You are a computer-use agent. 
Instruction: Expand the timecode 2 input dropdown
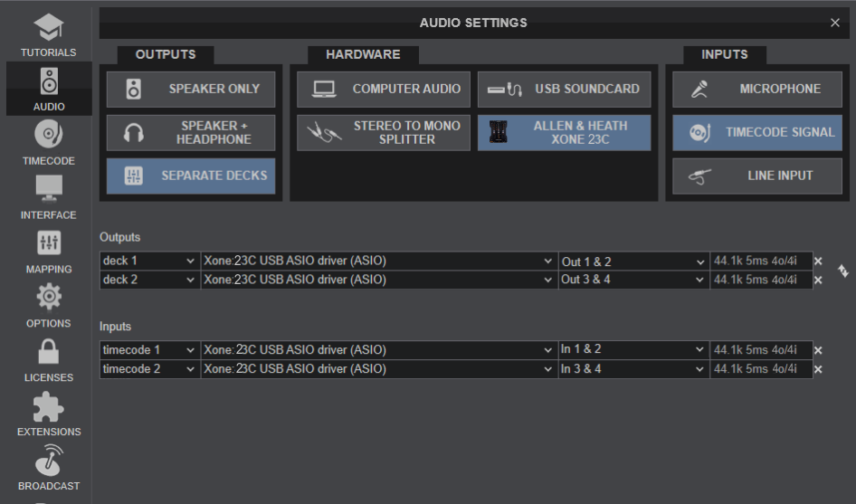(148, 368)
